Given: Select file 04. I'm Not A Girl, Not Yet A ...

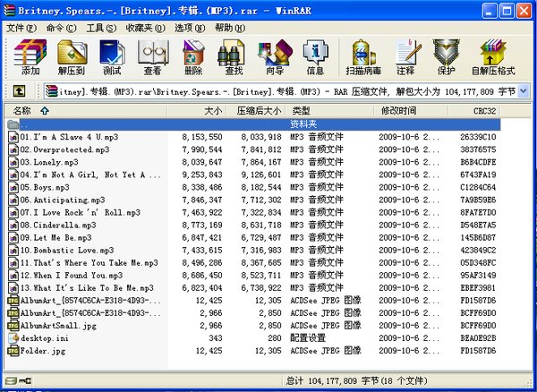Looking at the screenshot, I should tap(90, 175).
